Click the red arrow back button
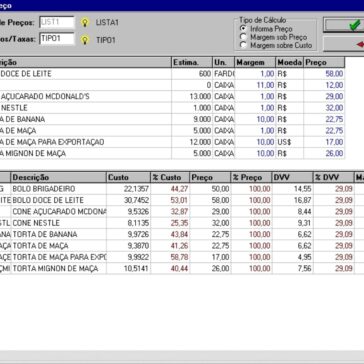 (343, 44)
